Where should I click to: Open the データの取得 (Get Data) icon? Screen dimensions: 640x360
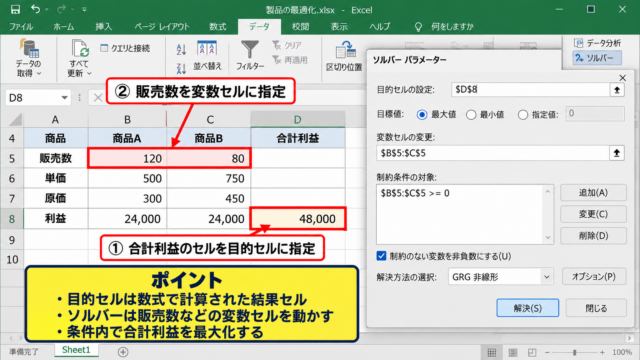click(x=29, y=49)
